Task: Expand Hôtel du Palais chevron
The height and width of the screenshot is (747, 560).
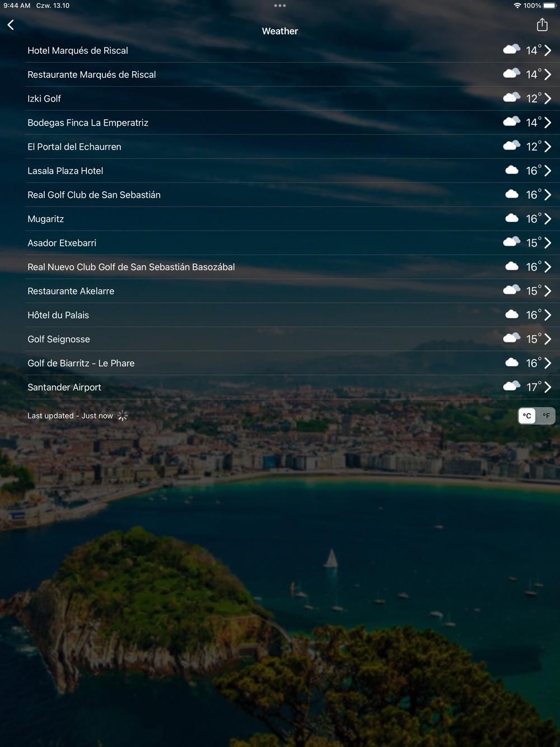Action: 548,315
